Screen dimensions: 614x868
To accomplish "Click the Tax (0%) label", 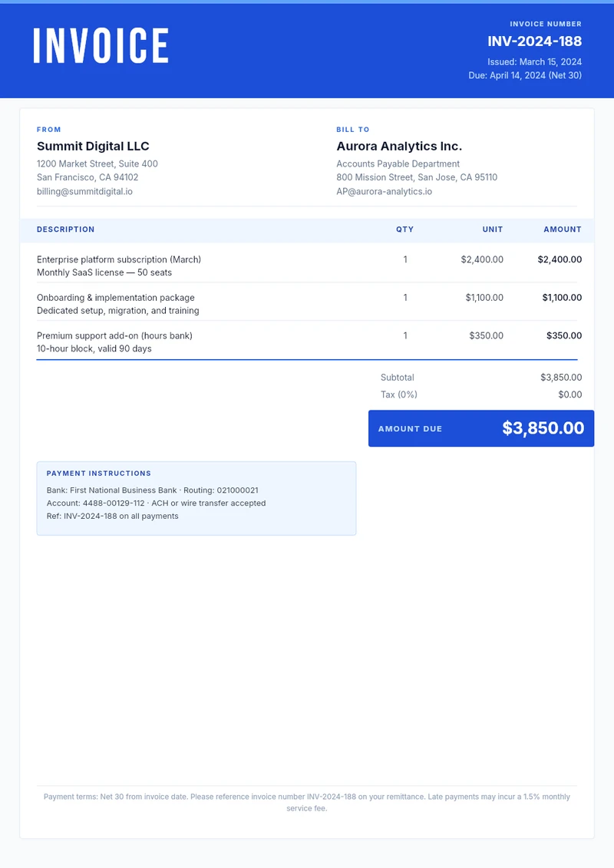I will tap(398, 394).
